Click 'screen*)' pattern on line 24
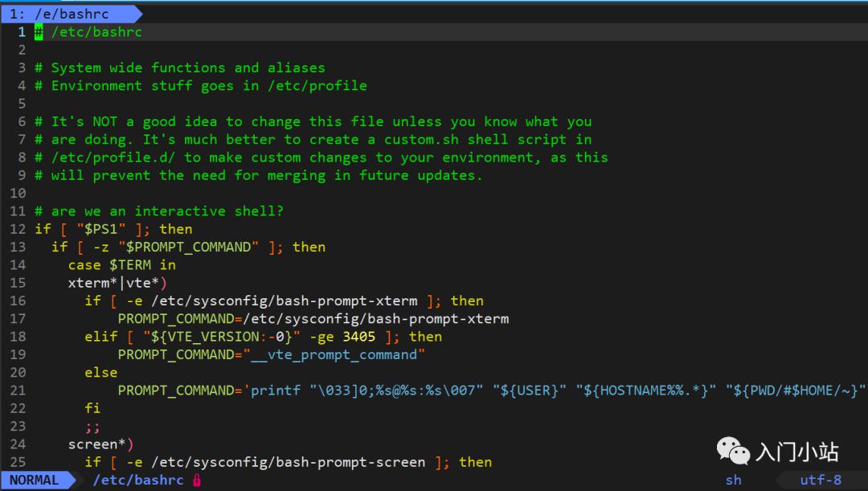The width and height of the screenshot is (868, 491). [100, 444]
